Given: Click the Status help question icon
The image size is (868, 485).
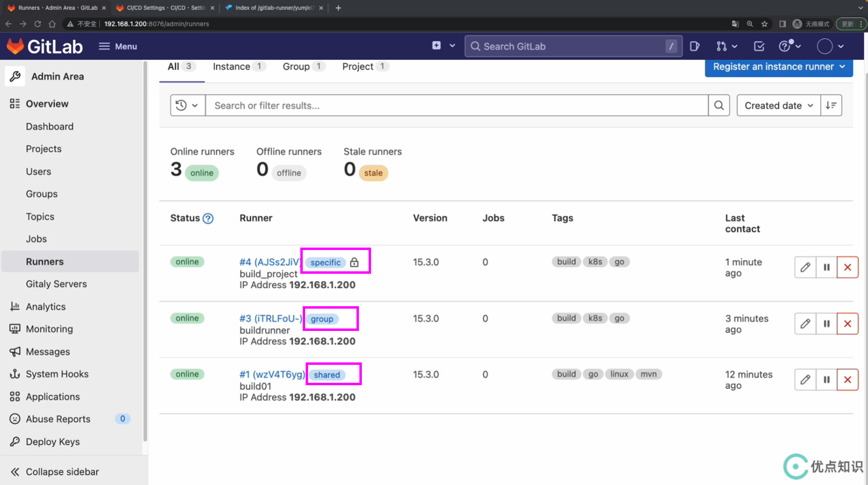Looking at the screenshot, I should [208, 219].
